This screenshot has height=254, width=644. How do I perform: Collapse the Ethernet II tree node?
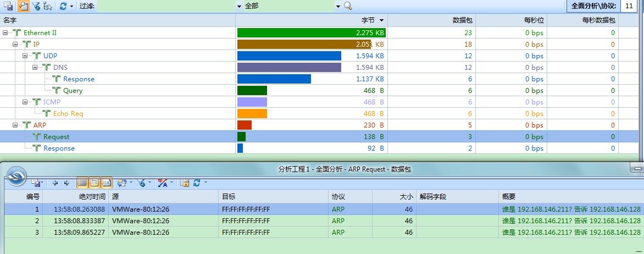(x=5, y=33)
